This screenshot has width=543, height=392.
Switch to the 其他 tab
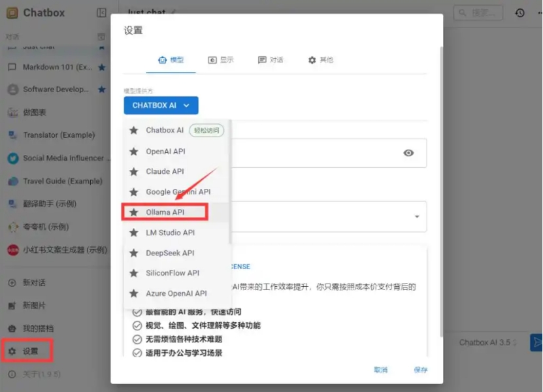pyautogui.click(x=320, y=60)
